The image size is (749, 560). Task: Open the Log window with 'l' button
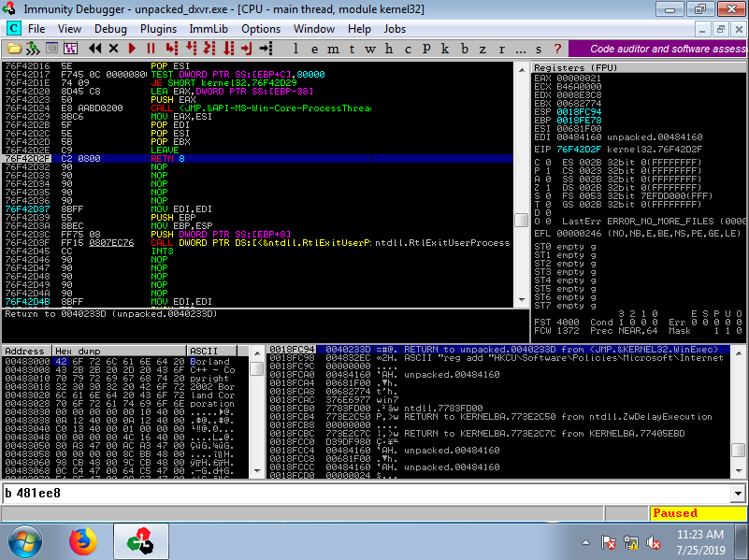[x=295, y=49]
